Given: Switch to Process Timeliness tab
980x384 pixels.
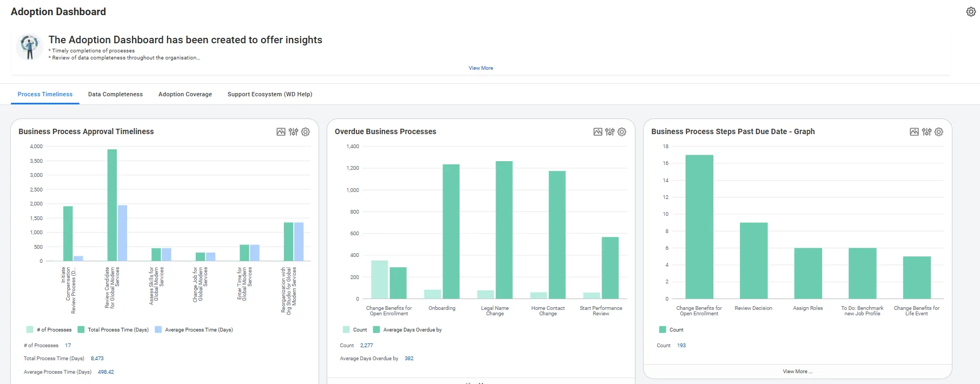Looking at the screenshot, I should tap(45, 94).
